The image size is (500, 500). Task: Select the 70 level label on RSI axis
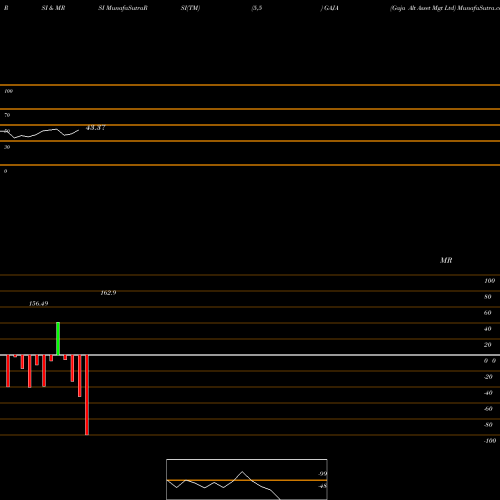[x=7, y=115]
